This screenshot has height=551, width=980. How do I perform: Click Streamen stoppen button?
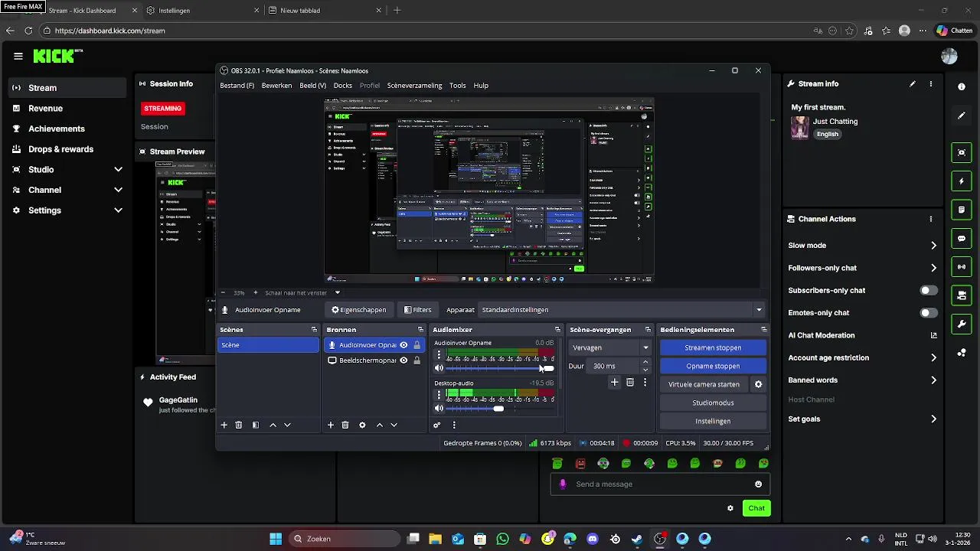click(x=713, y=347)
